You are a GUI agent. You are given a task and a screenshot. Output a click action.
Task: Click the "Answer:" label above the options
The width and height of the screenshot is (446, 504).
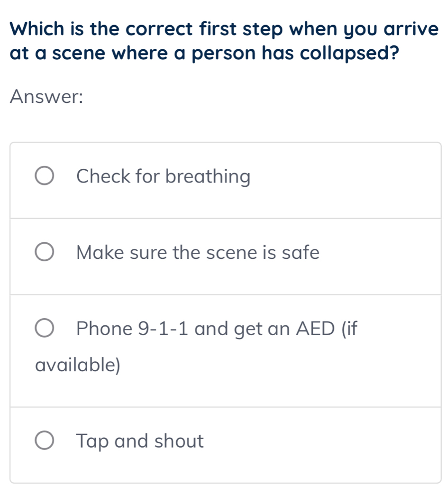(x=47, y=99)
